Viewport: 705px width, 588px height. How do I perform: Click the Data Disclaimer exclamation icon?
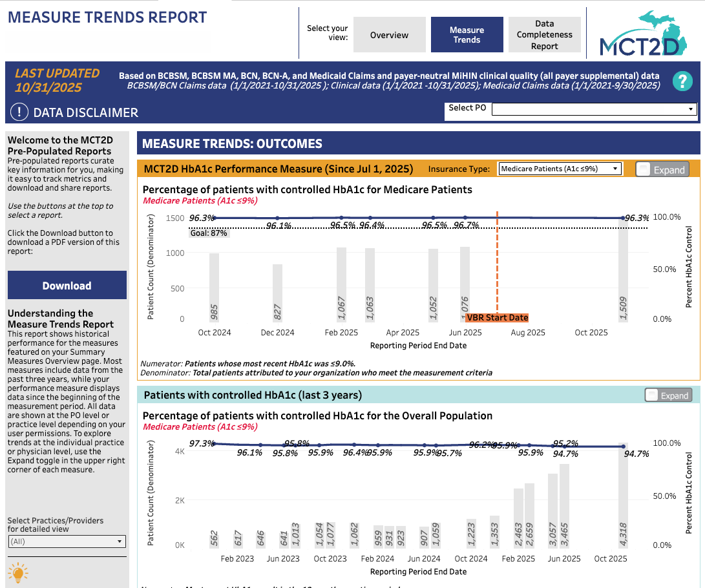18,112
